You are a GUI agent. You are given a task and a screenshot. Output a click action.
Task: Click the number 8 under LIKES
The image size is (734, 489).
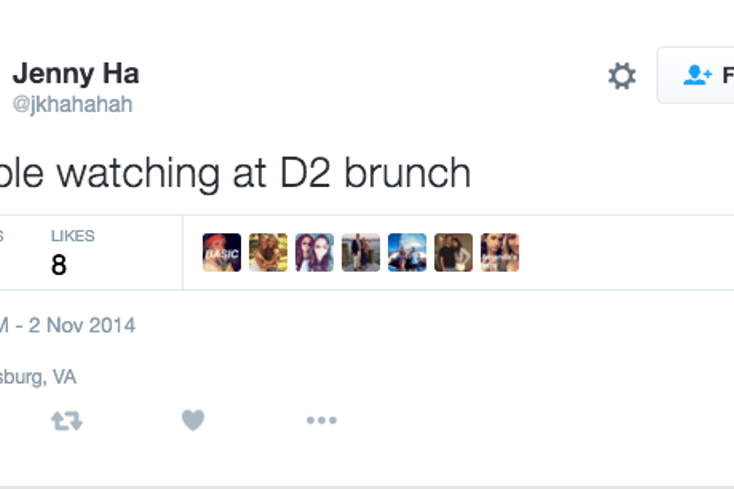[x=59, y=265]
